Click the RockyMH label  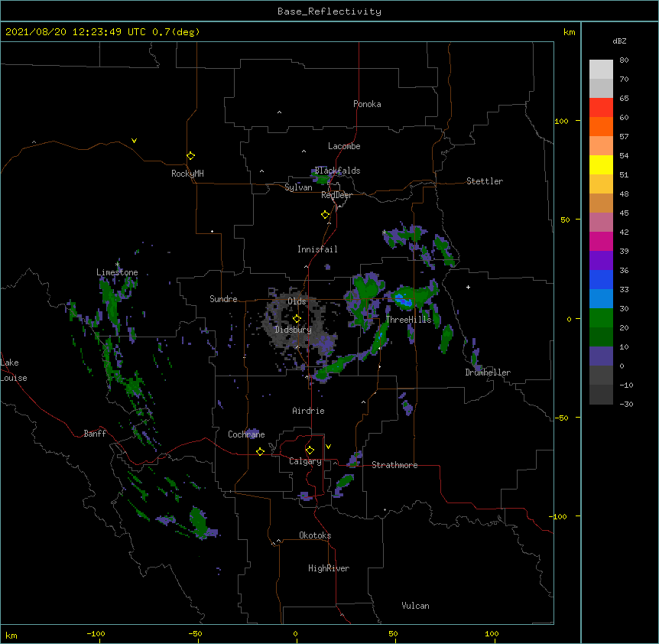click(187, 174)
